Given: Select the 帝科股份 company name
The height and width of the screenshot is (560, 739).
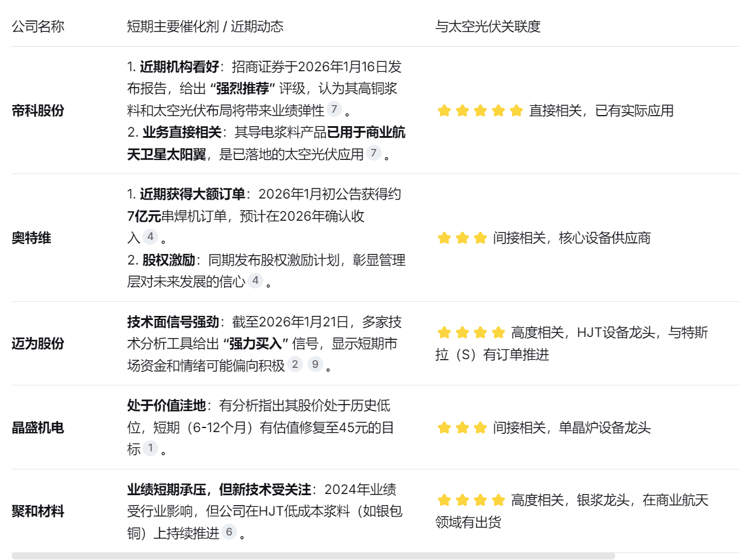Looking at the screenshot, I should click(x=38, y=110).
